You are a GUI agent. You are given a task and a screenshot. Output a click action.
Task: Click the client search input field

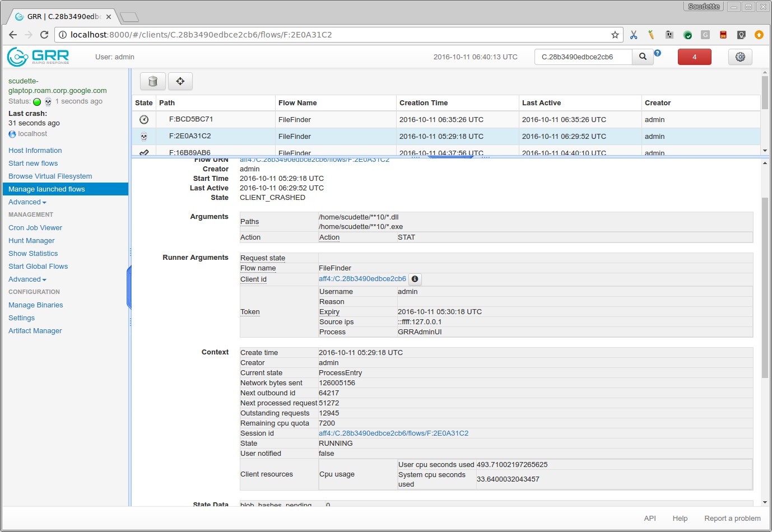tap(583, 57)
